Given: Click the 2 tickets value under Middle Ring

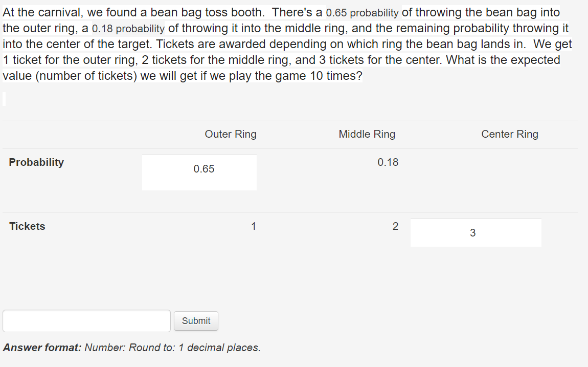Looking at the screenshot, I should (395, 226).
